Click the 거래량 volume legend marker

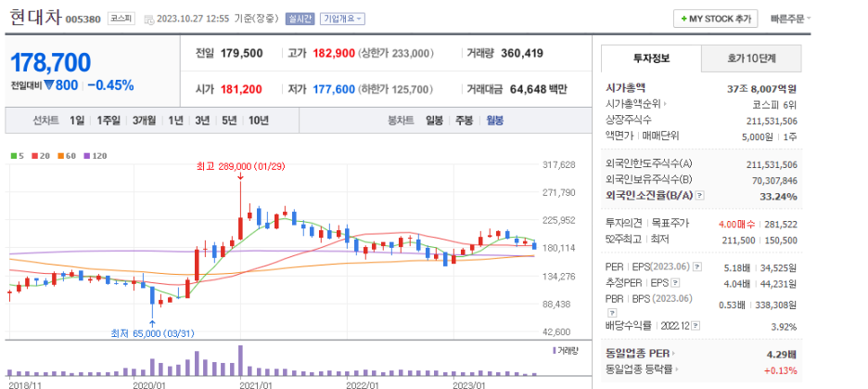click(x=555, y=350)
